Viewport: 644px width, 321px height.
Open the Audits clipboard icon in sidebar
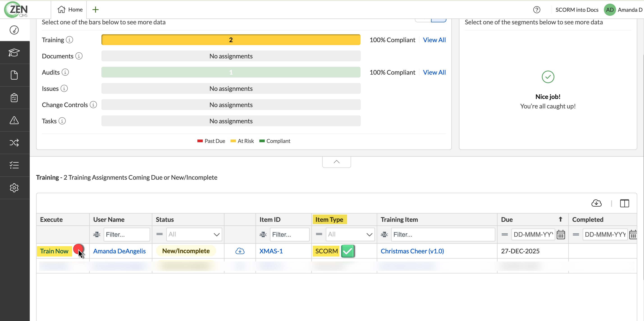(x=14, y=98)
